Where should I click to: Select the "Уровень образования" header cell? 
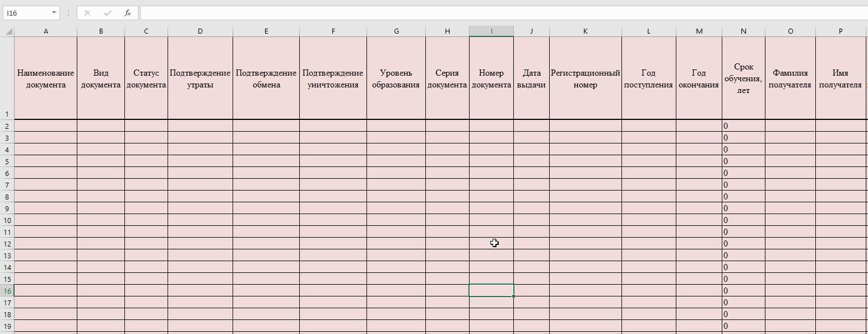pos(396,78)
